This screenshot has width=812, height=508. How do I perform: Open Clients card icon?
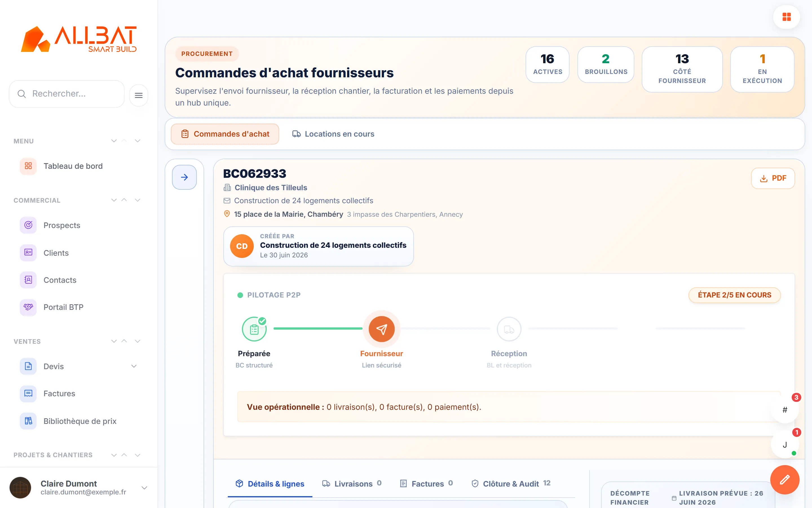coord(28,253)
